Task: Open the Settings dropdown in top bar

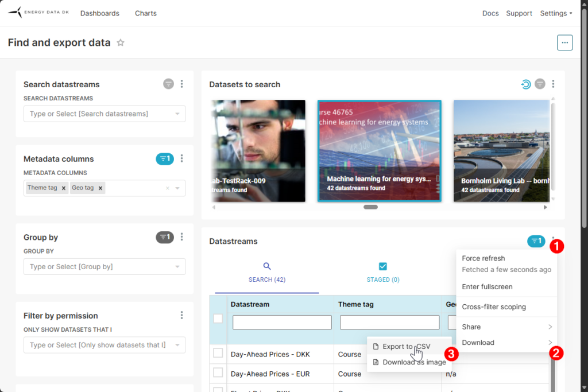Action: pyautogui.click(x=556, y=13)
